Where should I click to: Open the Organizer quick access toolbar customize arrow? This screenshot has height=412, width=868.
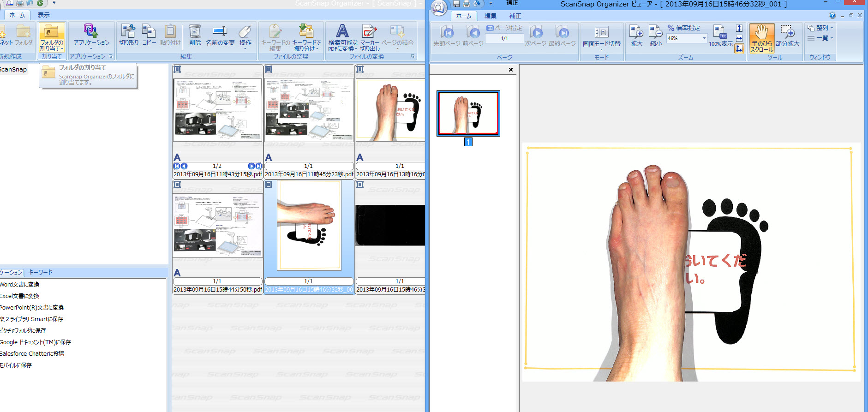click(x=54, y=3)
